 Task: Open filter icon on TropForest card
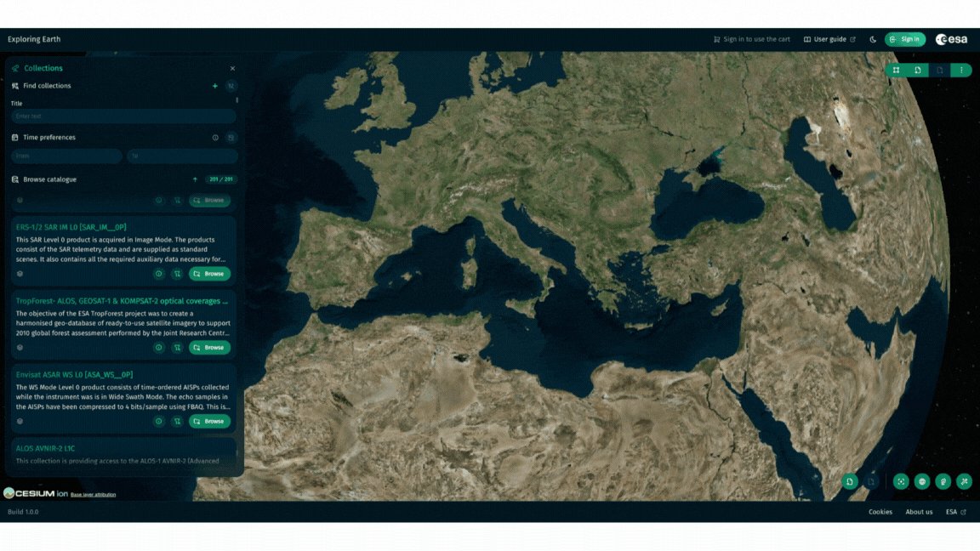(x=178, y=347)
